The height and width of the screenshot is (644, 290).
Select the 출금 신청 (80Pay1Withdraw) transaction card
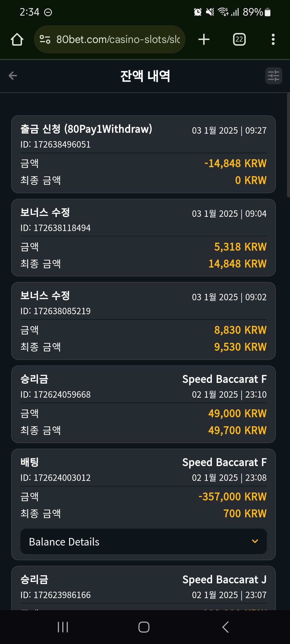(x=144, y=154)
